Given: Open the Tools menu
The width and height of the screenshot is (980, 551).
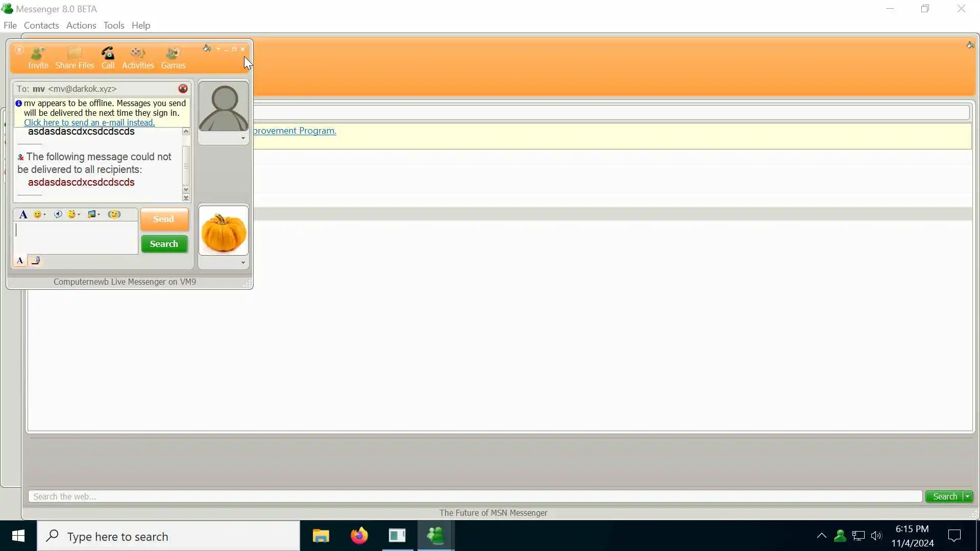Looking at the screenshot, I should [113, 26].
